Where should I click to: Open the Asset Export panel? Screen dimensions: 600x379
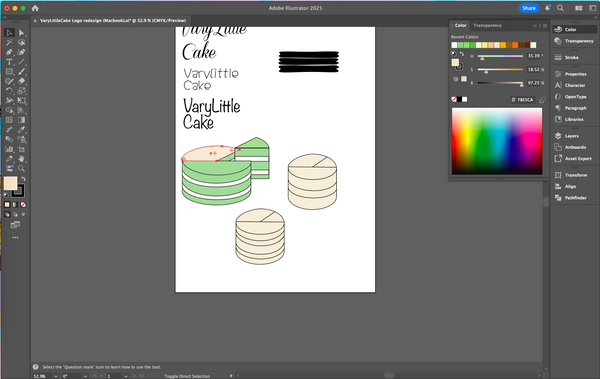[578, 158]
